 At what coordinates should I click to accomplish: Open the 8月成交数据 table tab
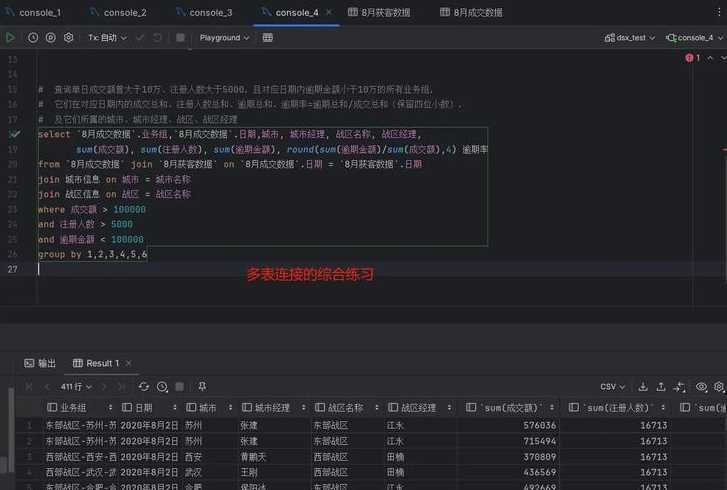click(472, 13)
